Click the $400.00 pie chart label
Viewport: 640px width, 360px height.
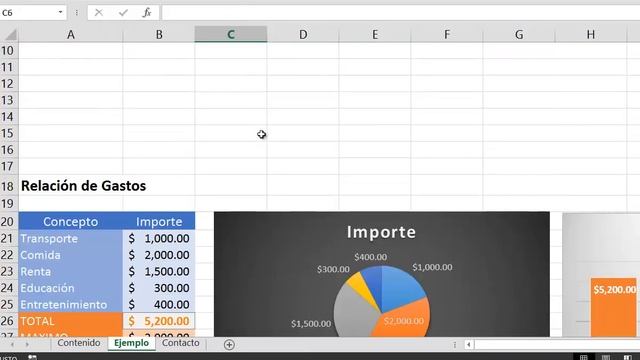pyautogui.click(x=371, y=257)
